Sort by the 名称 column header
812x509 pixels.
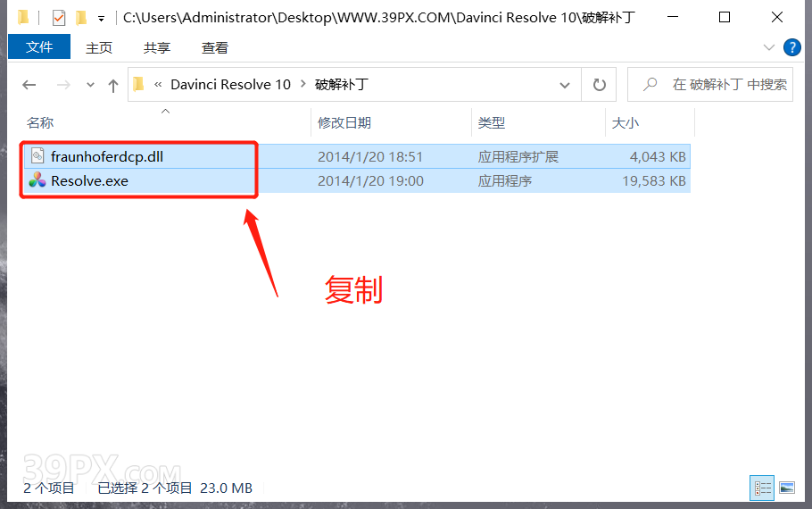click(x=40, y=123)
